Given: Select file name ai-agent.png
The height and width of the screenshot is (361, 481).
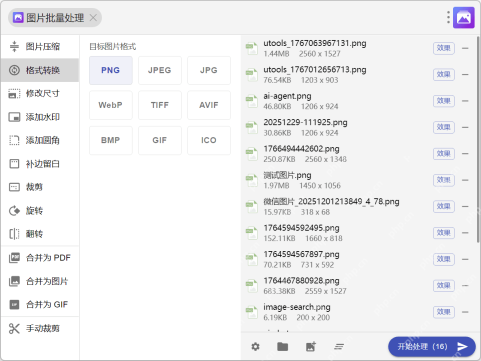Looking at the screenshot, I should (287, 96).
